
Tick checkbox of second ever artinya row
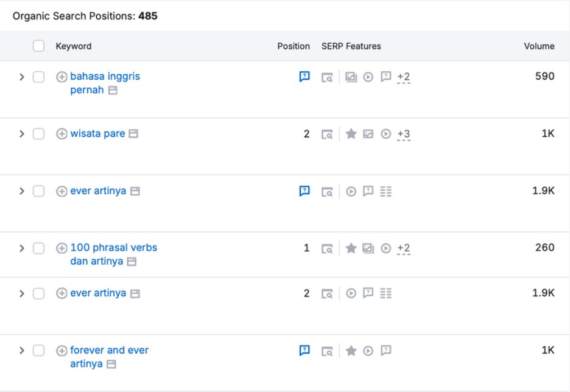(x=38, y=293)
